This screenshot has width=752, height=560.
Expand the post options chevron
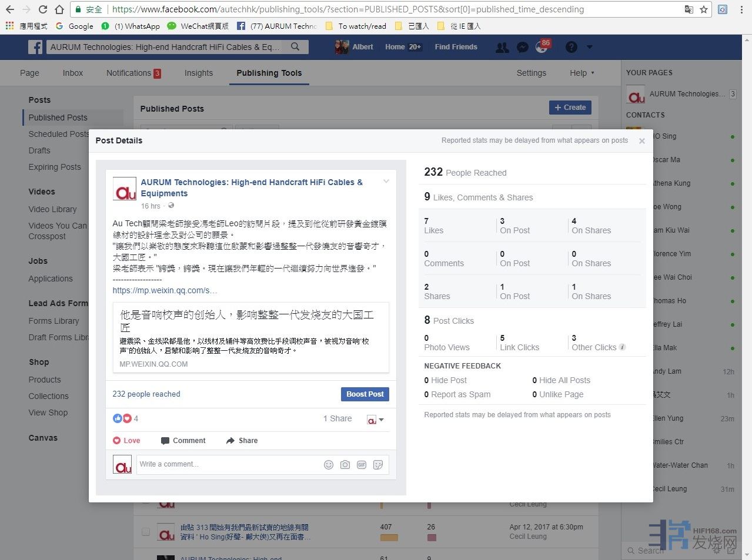(x=386, y=182)
